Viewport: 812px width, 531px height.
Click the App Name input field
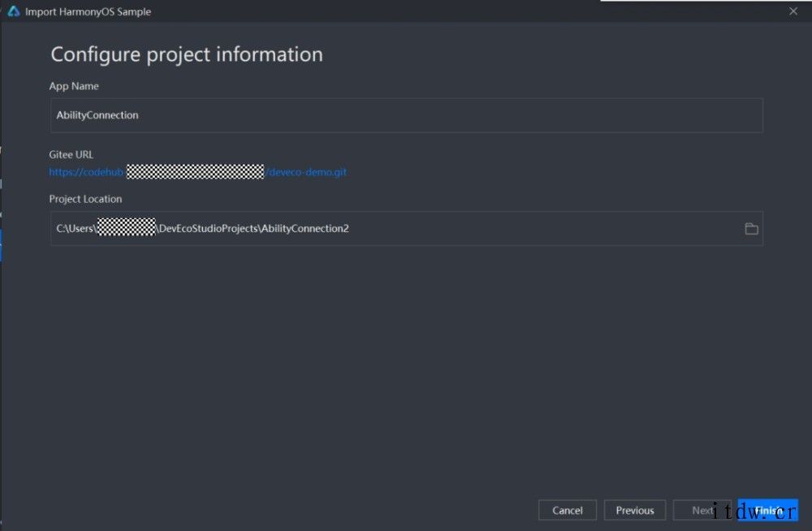(x=407, y=115)
